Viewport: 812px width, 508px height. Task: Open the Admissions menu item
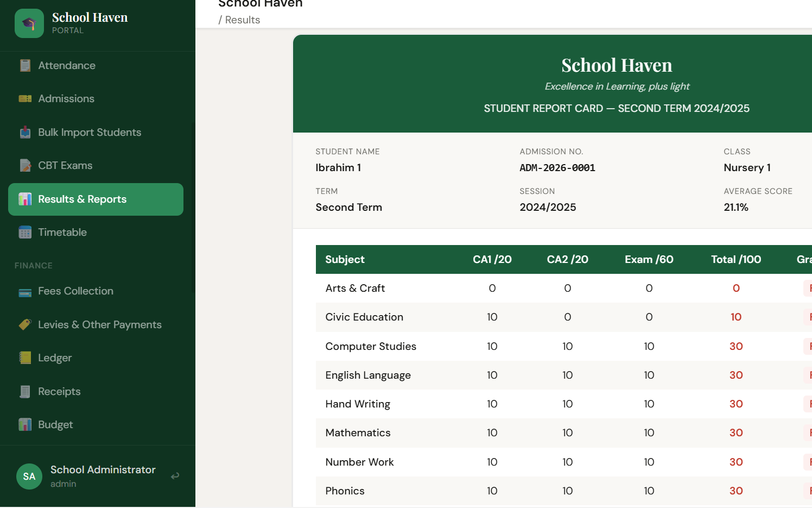(x=96, y=99)
